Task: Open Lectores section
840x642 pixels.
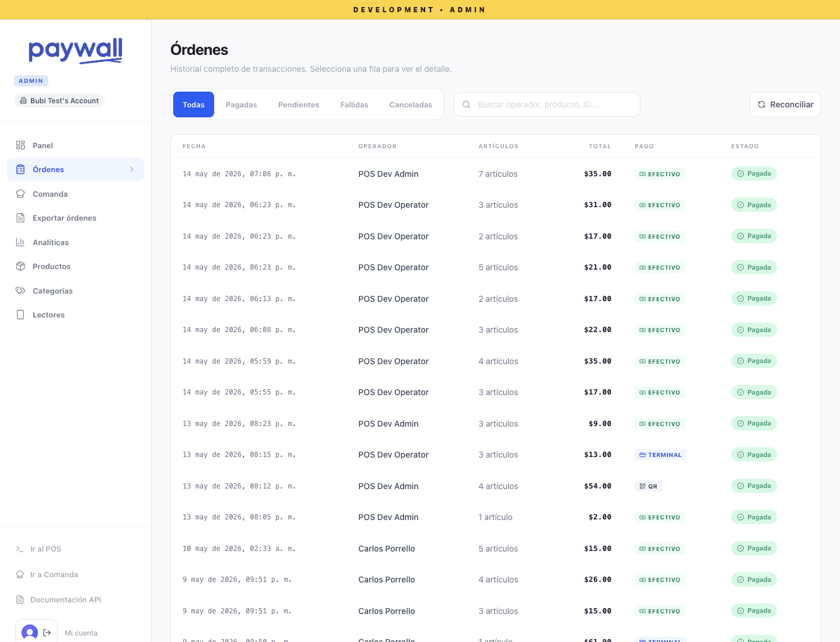Action: pyautogui.click(x=76, y=315)
